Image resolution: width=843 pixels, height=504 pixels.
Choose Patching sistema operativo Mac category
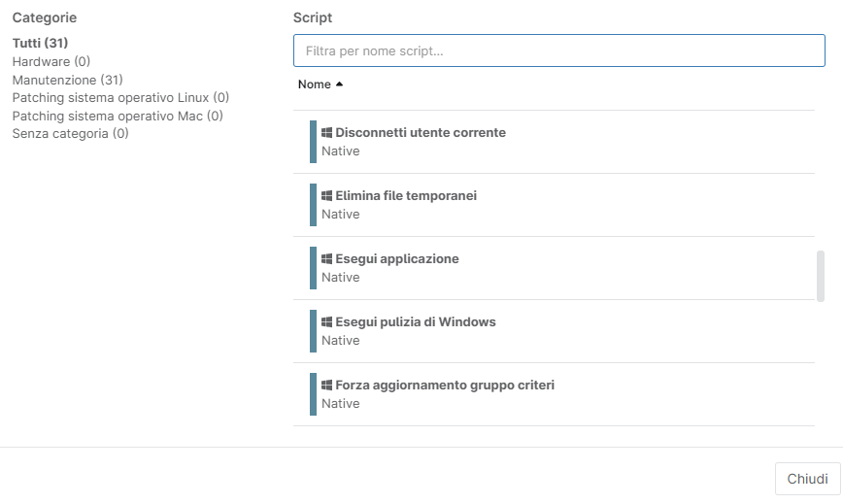118,116
